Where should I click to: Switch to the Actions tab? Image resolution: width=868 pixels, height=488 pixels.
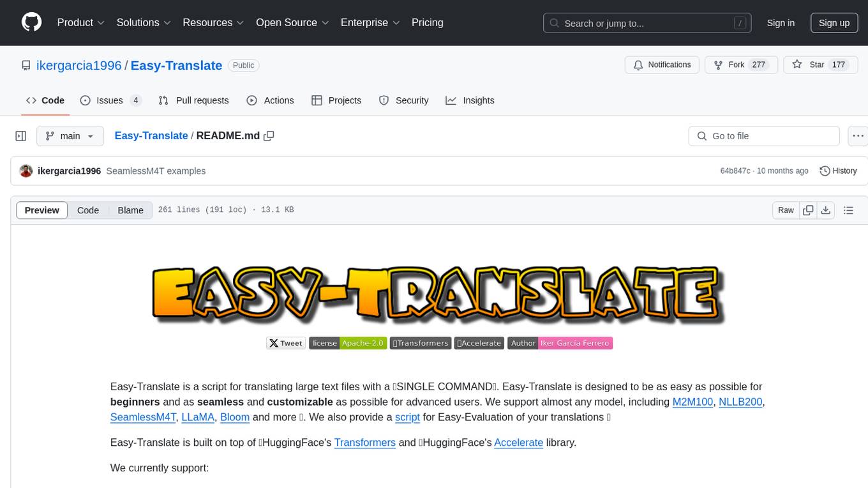[270, 100]
